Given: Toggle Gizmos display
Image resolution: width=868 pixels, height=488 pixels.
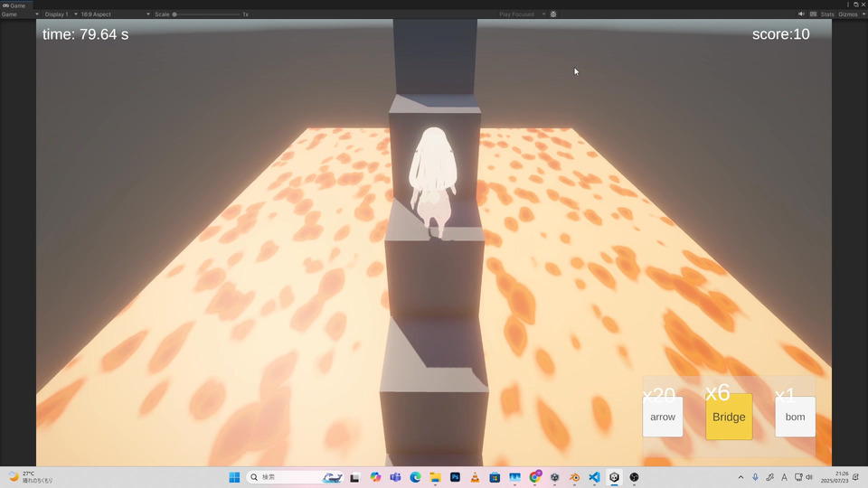Looking at the screenshot, I should click(847, 14).
